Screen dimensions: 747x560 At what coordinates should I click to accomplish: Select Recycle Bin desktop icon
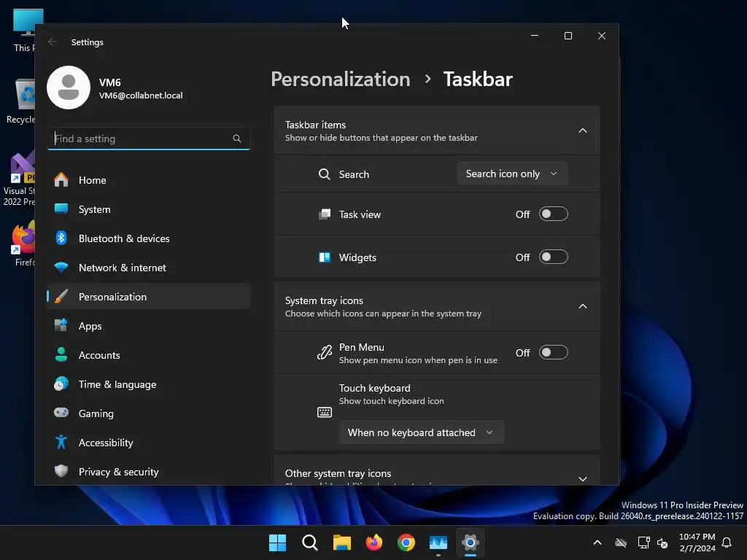point(20,101)
